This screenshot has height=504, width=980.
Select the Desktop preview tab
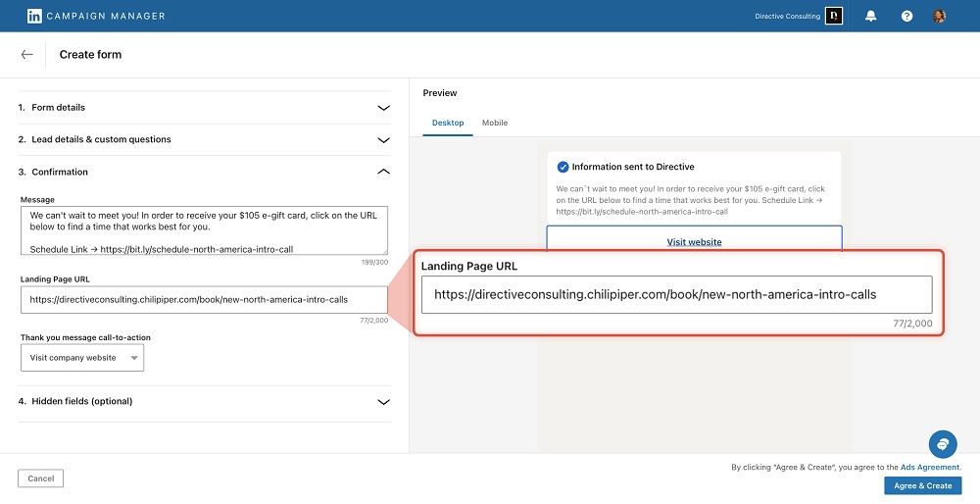tap(448, 123)
